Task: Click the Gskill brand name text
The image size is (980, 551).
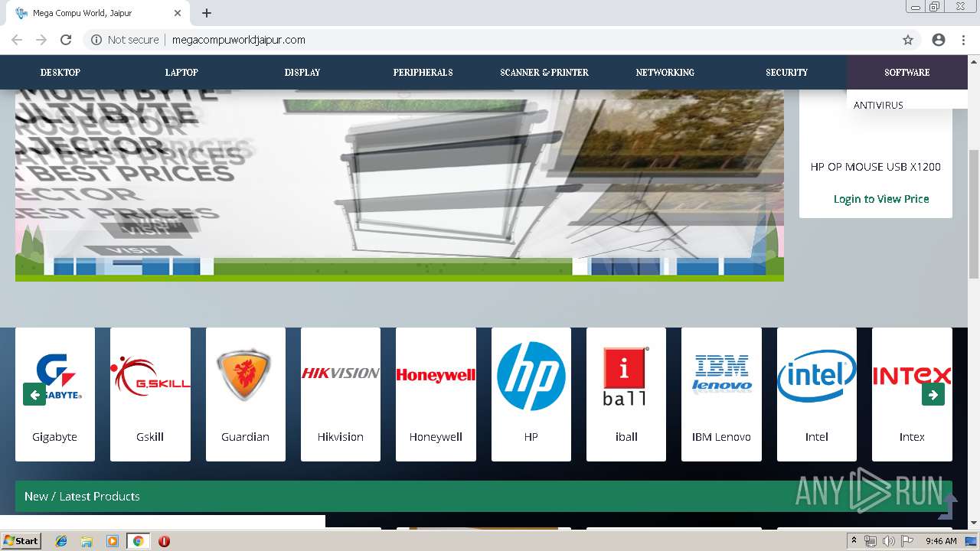Action: click(x=150, y=437)
